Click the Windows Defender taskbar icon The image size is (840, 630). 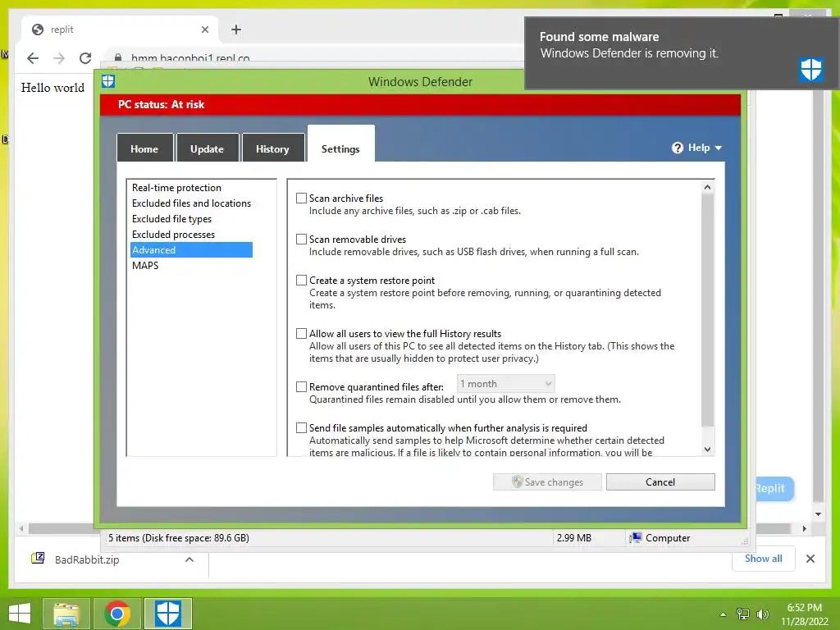(x=167, y=614)
